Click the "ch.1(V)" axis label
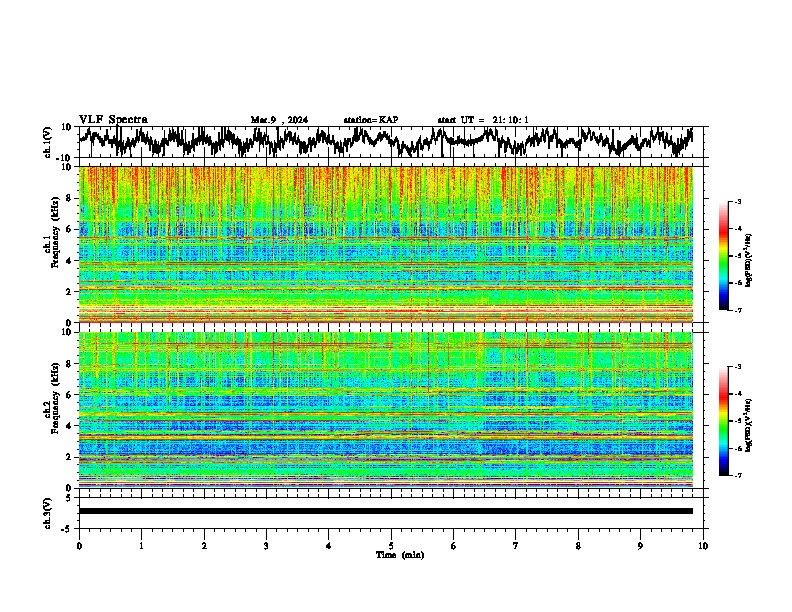The width and height of the screenshot is (792, 612). 48,142
